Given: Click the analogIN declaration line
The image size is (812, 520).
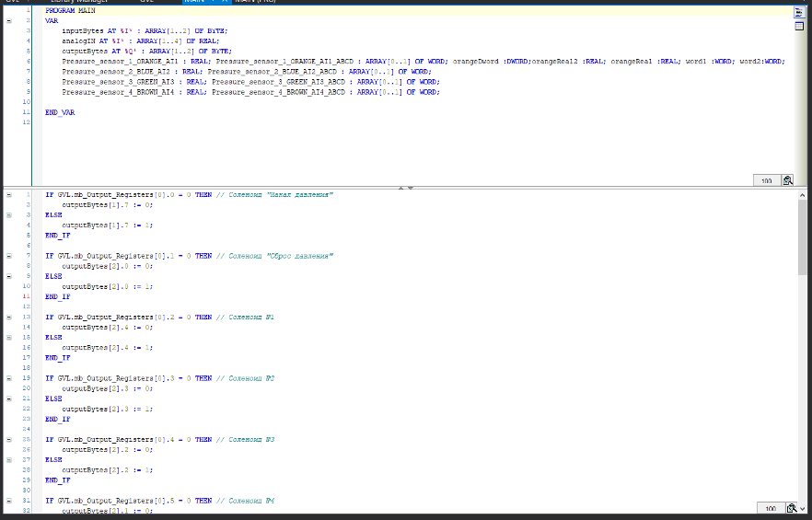Looking at the screenshot, I should point(140,40).
